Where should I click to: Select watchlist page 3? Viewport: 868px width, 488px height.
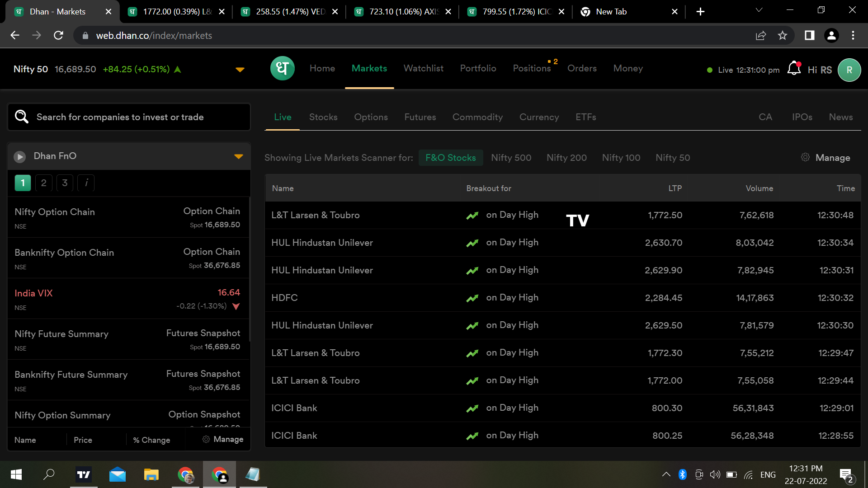65,183
